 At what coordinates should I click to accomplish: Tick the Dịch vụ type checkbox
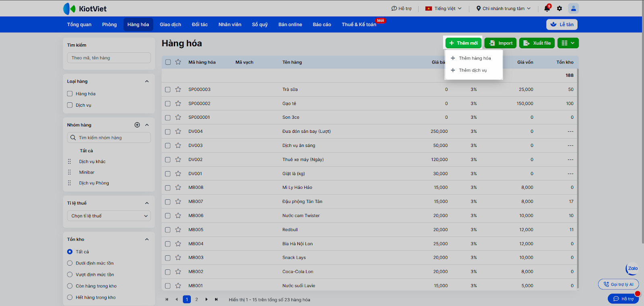pos(70,105)
